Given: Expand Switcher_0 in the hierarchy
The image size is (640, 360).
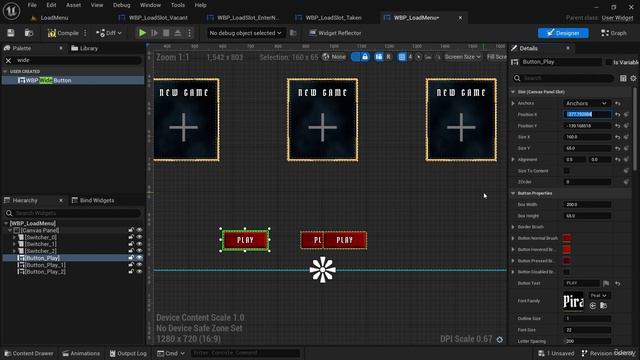Looking at the screenshot, I should tap(15, 238).
